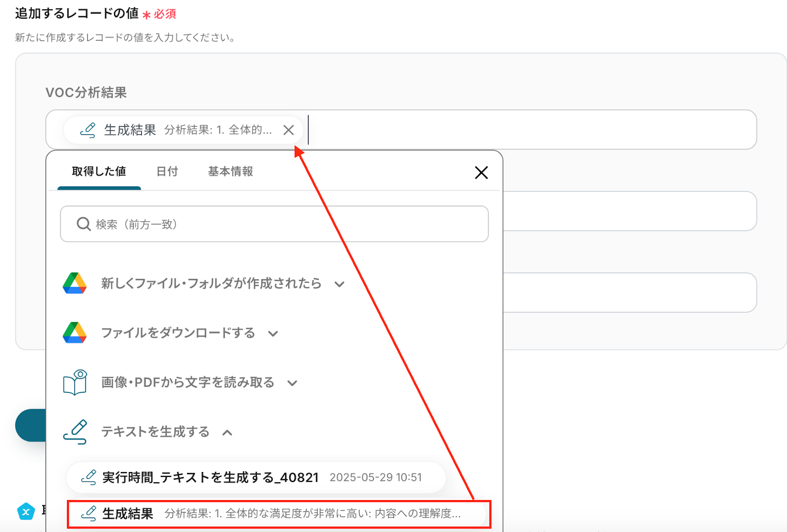Screen dimensions: 787x532
Task: Click the pen icon beside テキストを生成する
Action: click(75, 432)
